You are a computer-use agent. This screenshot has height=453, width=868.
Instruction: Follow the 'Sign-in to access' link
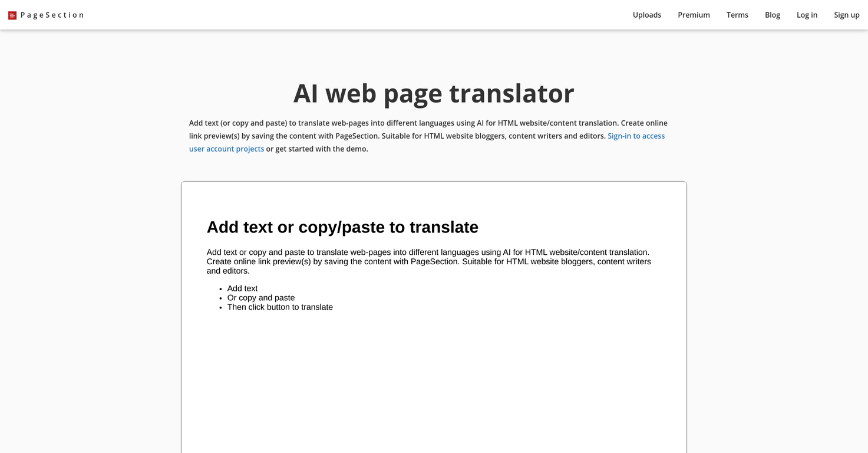[x=636, y=136]
